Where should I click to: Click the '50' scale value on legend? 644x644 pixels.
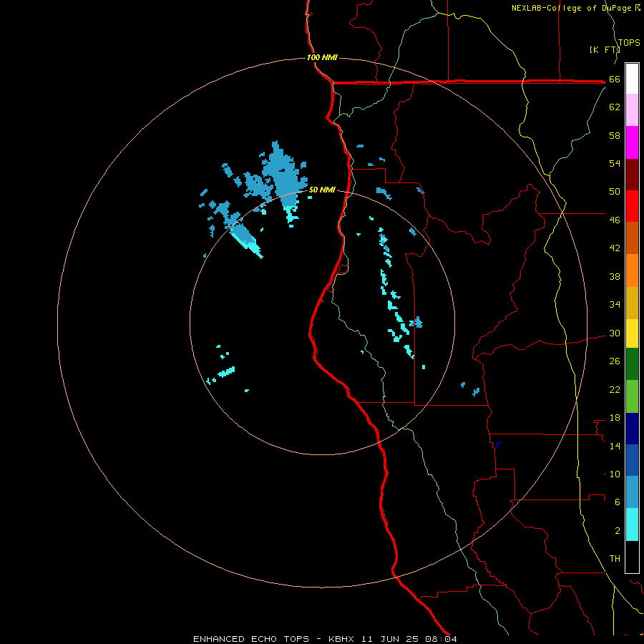pos(615,192)
